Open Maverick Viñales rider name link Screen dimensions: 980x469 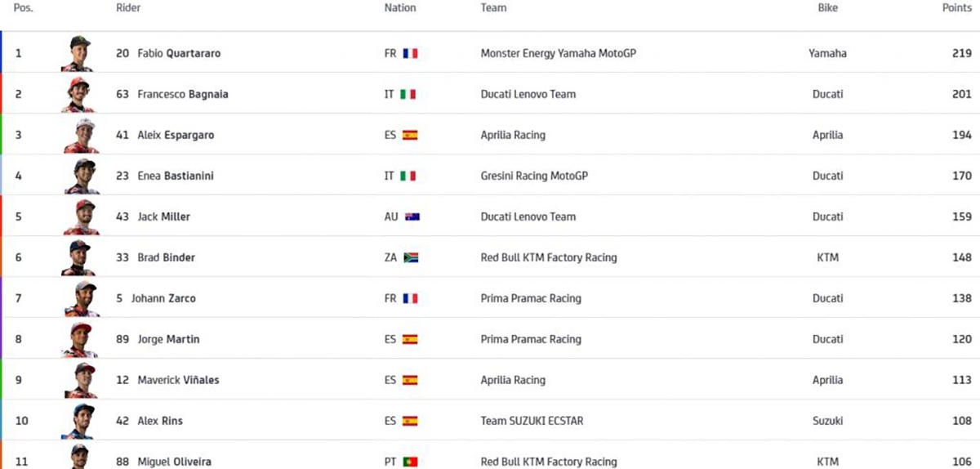[x=178, y=380]
